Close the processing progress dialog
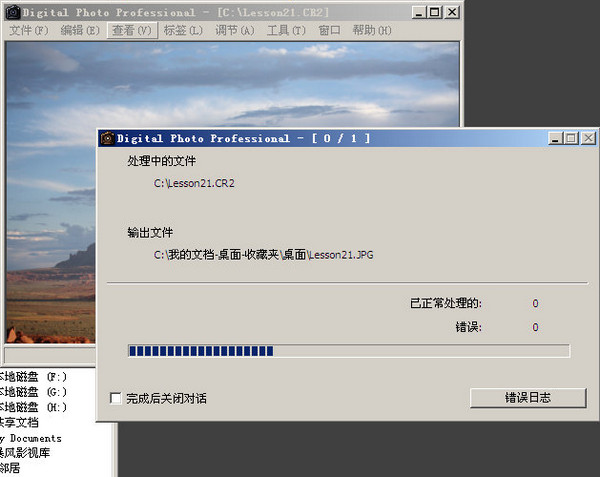This screenshot has height=477, width=600. tap(587, 138)
